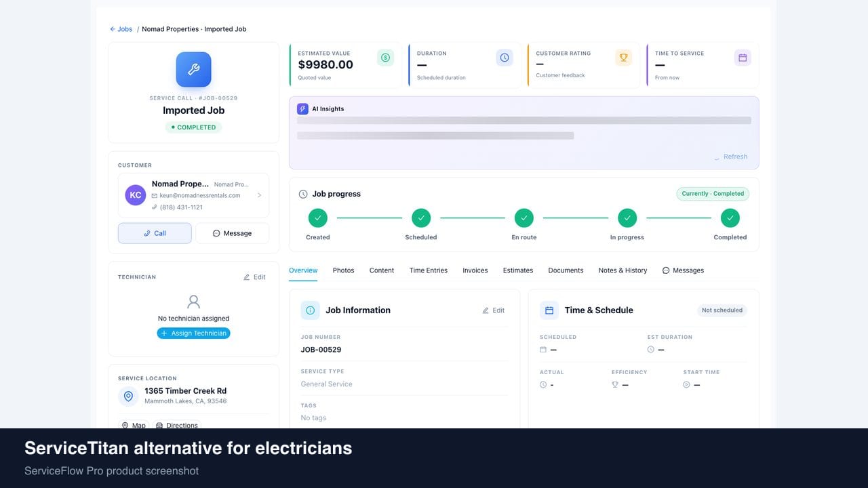868x488 pixels.
Task: Click the empty technician person icon
Action: click(193, 302)
